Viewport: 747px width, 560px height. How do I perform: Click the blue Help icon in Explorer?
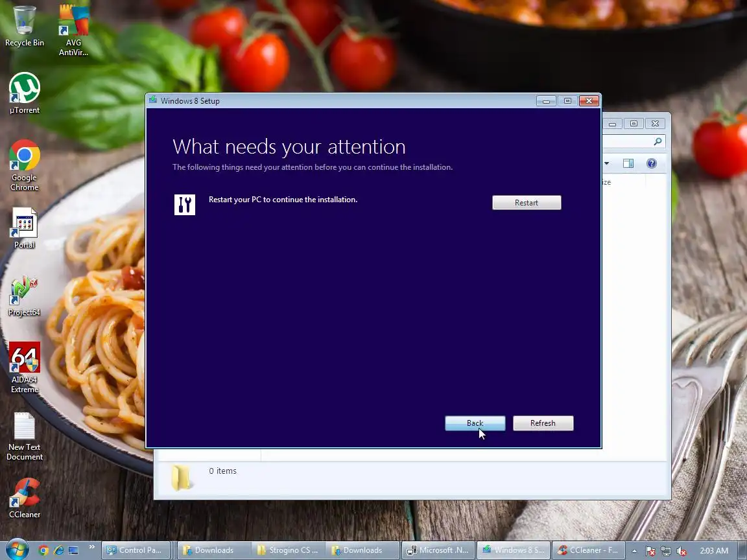point(652,163)
